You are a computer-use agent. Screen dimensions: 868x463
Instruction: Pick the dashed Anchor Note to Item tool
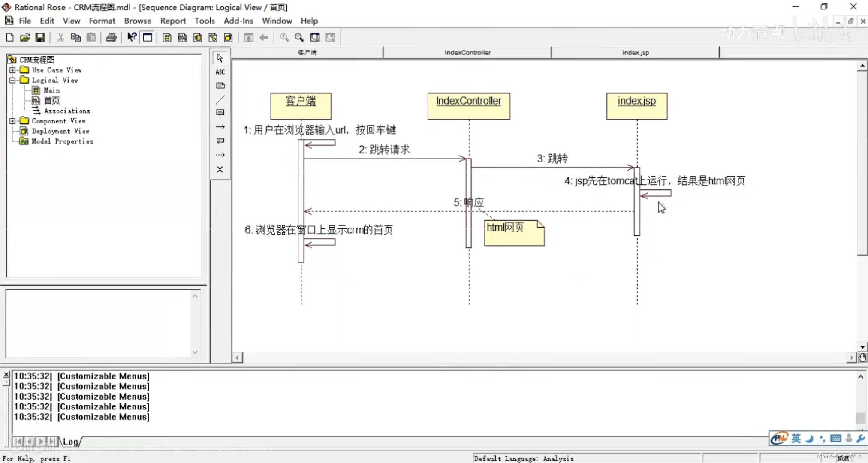[220, 99]
